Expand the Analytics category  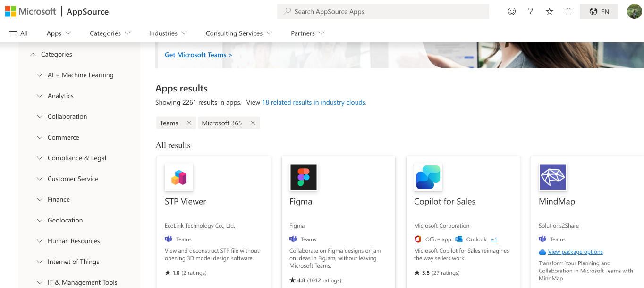[40, 96]
